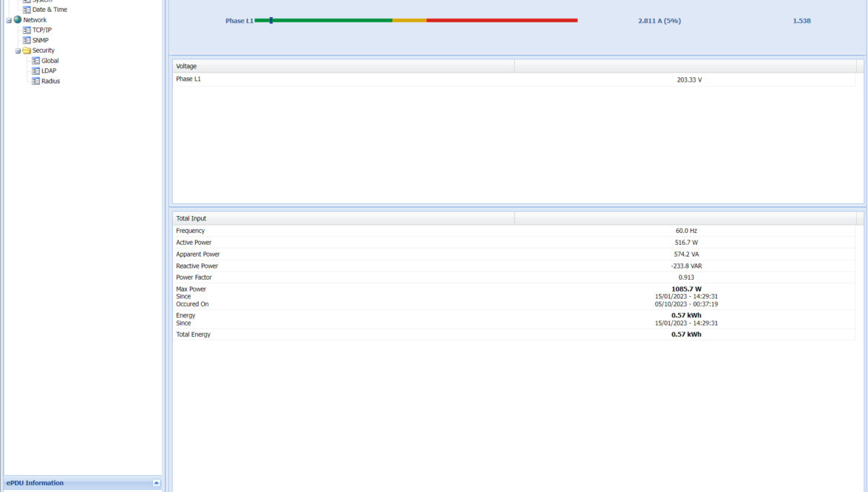The height and width of the screenshot is (492, 868).
Task: Click the page icon next to TCP/IP
Action: (x=27, y=30)
